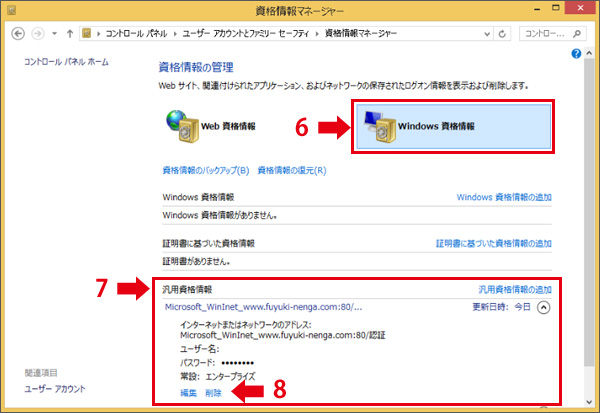Click the address bar folder icon
This screenshot has height=413, width=600.
click(87, 34)
